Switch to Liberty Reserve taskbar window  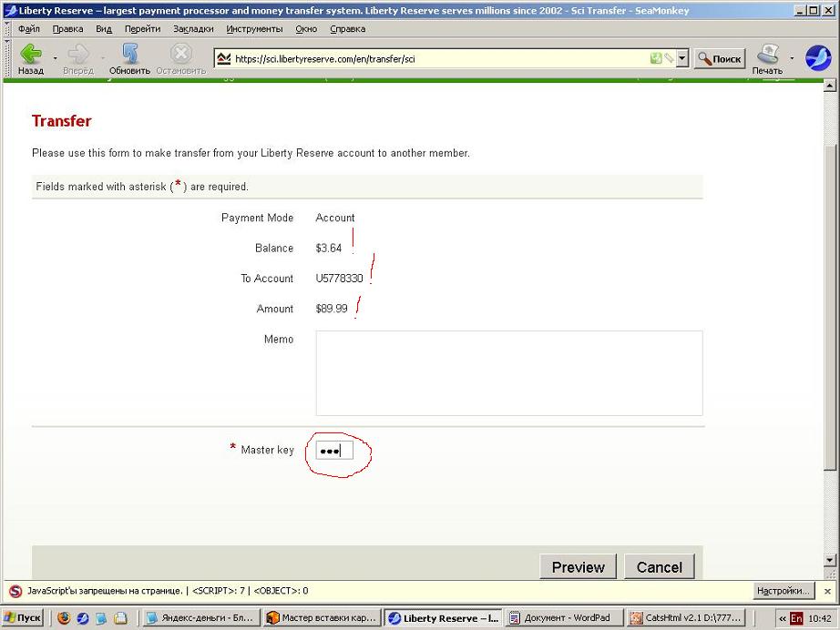444,617
